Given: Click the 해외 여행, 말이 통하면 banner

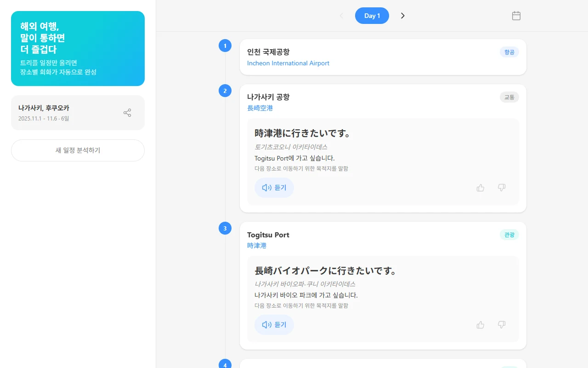Looking at the screenshot, I should coord(78,48).
